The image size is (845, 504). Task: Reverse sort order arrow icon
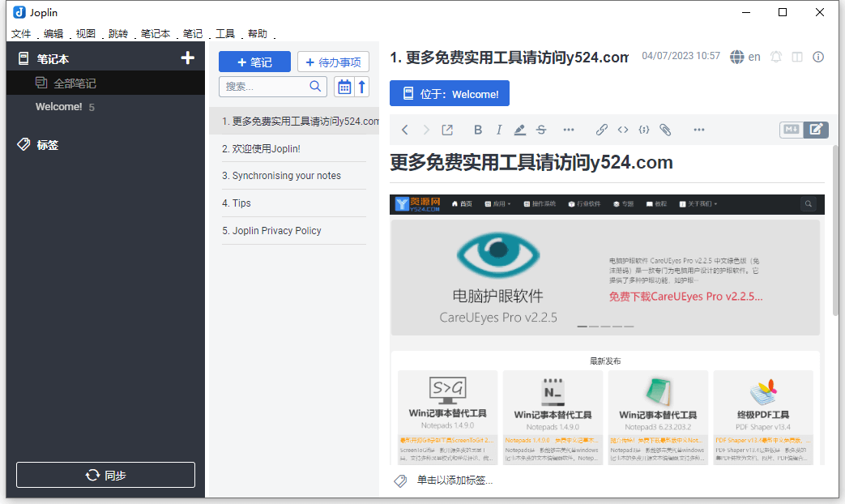[362, 87]
